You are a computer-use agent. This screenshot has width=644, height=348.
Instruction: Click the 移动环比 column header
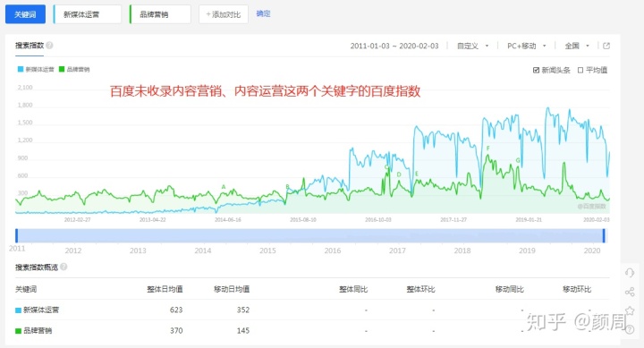coord(577,289)
